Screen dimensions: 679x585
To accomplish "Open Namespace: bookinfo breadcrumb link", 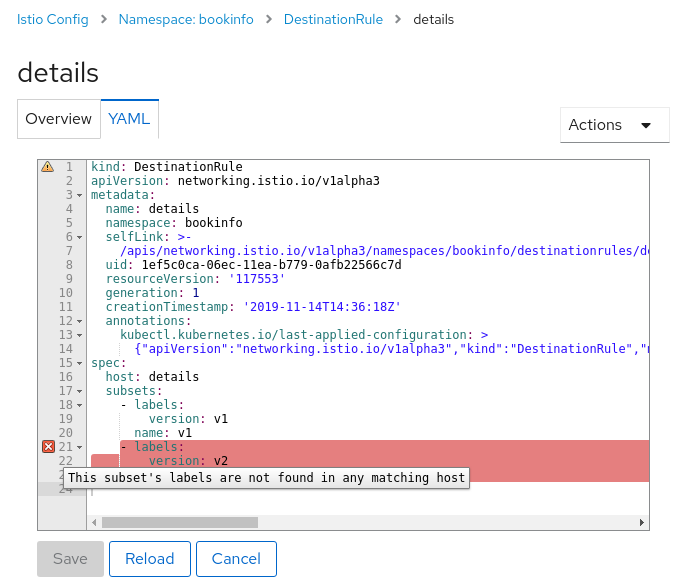I will point(186,19).
